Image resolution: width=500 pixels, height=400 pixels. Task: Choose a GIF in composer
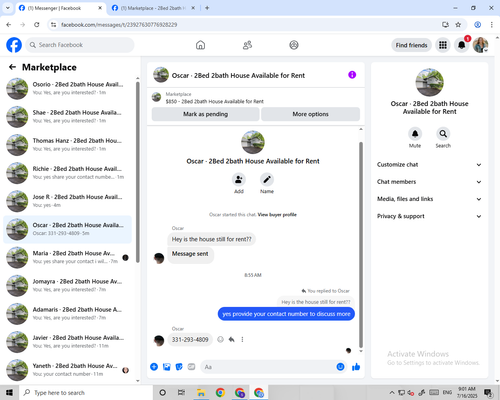[x=191, y=367]
